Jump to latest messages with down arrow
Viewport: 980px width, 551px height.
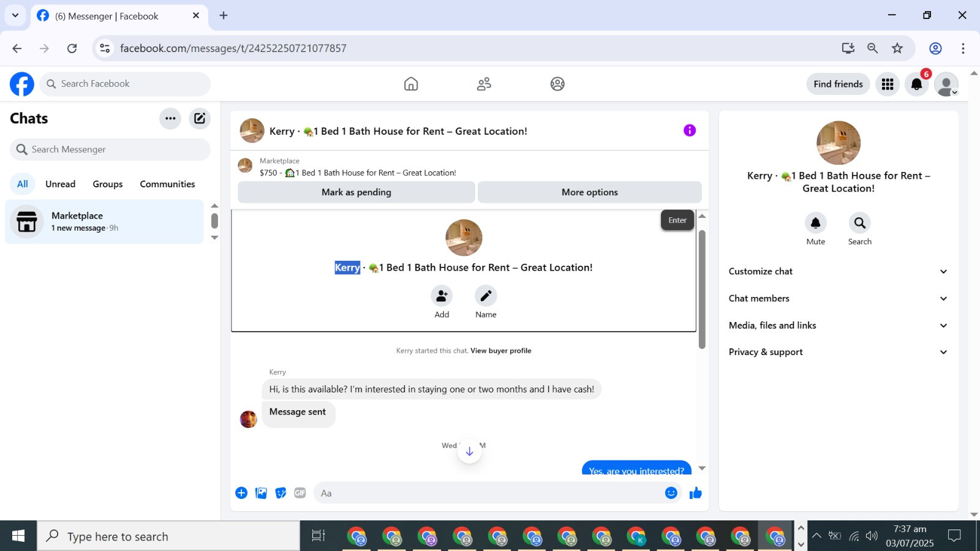pos(470,452)
